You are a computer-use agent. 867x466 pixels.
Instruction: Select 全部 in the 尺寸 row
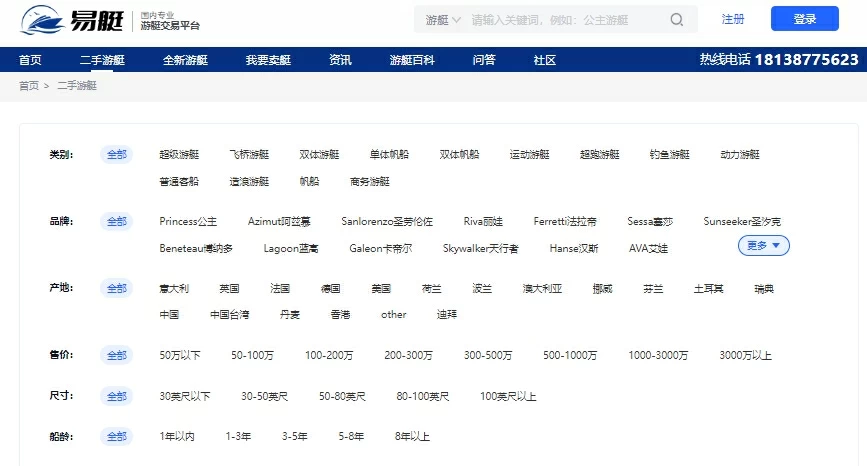tap(117, 396)
